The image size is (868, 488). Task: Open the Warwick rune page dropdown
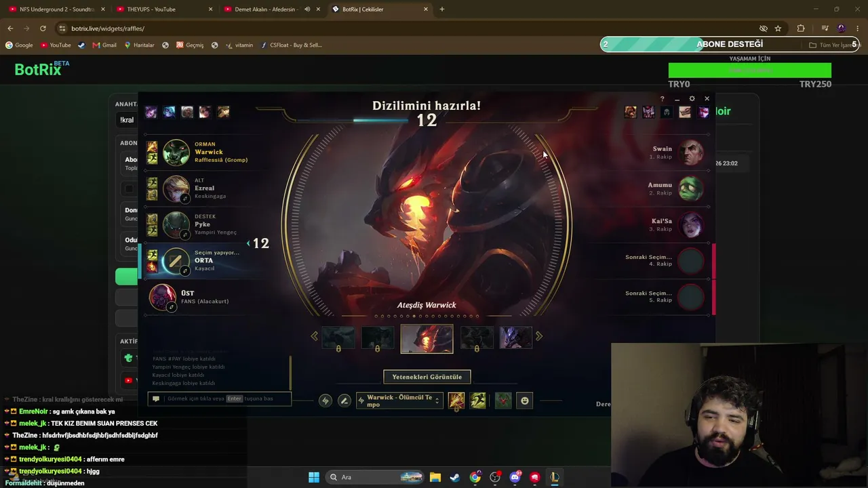399,401
